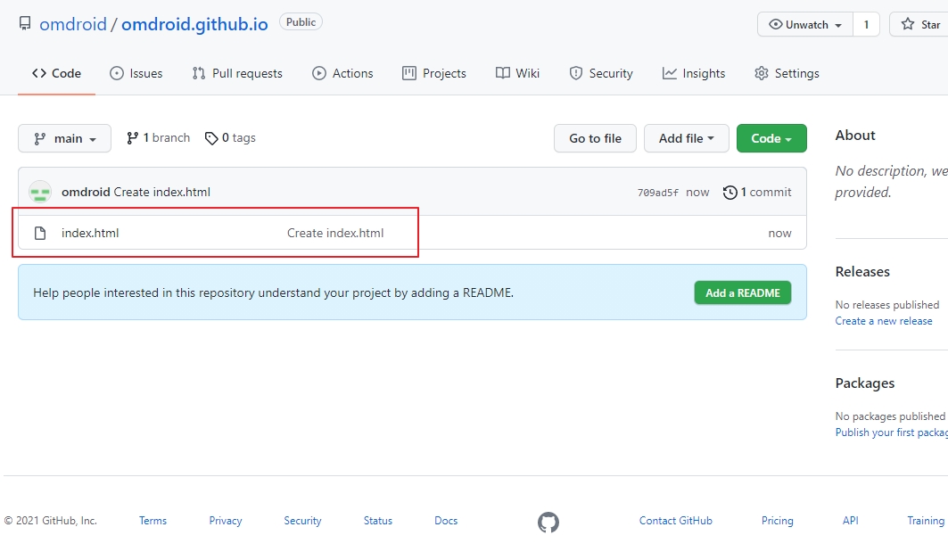Viewport: 948px width, 560px height.
Task: Click the watcher count 1 button
Action: pyautogui.click(x=866, y=25)
